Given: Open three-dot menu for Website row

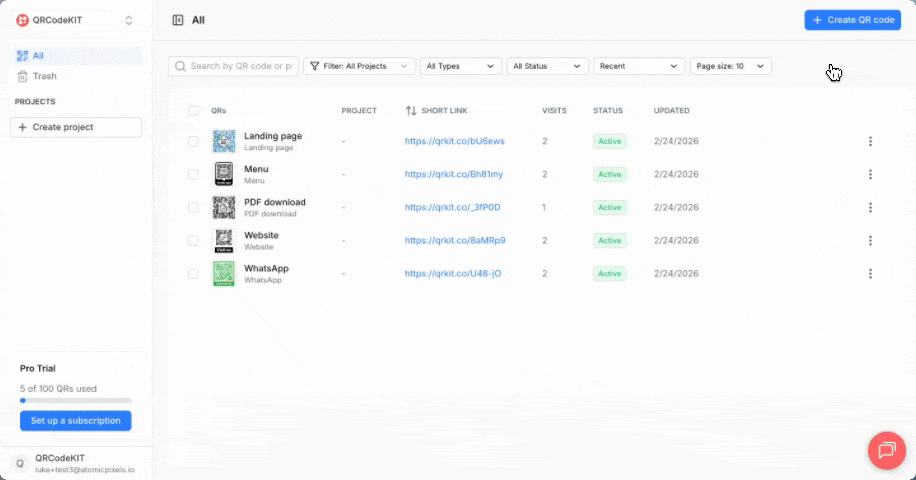Looking at the screenshot, I should click(870, 240).
